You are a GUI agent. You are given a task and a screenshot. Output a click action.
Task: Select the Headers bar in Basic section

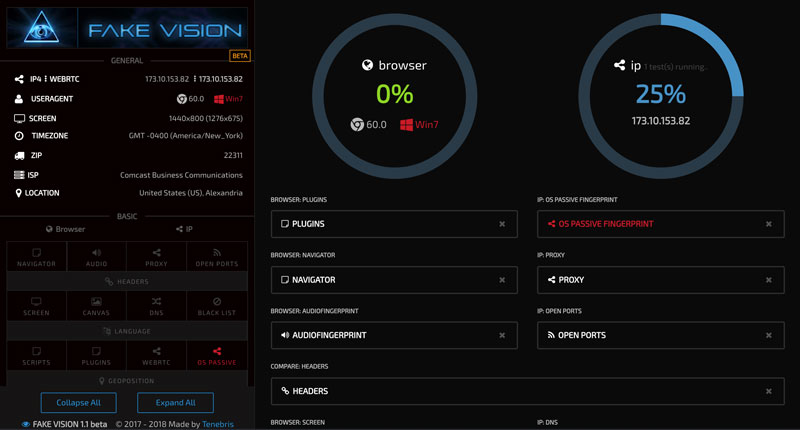point(127,282)
